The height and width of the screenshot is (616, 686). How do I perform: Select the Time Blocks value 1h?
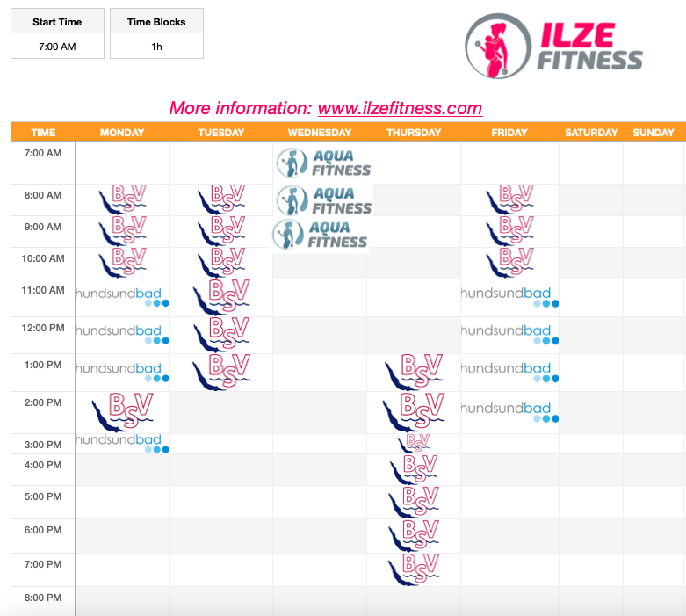coord(156,47)
